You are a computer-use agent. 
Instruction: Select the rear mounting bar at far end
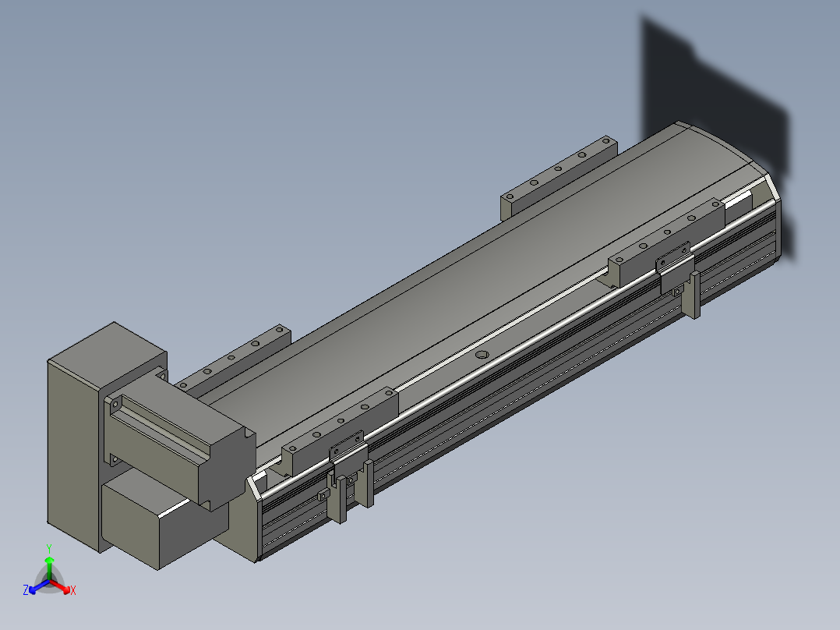click(x=558, y=176)
